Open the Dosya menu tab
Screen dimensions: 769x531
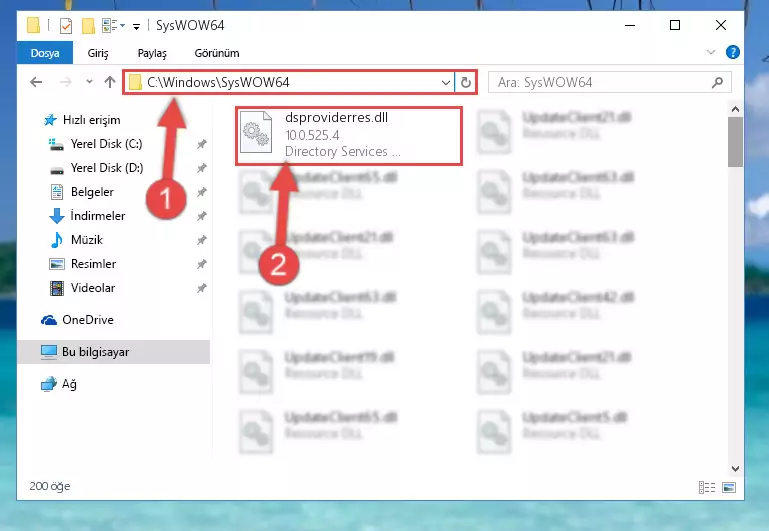[x=45, y=53]
